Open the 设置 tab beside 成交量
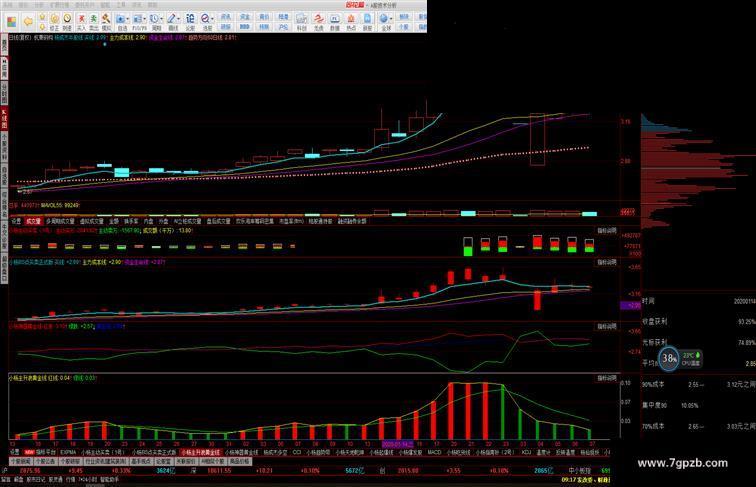 16,221
